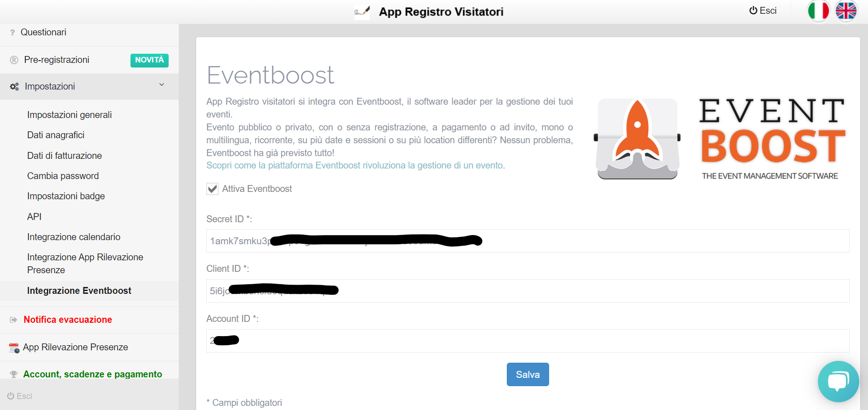Select Impostazioni generali

pyautogui.click(x=69, y=115)
